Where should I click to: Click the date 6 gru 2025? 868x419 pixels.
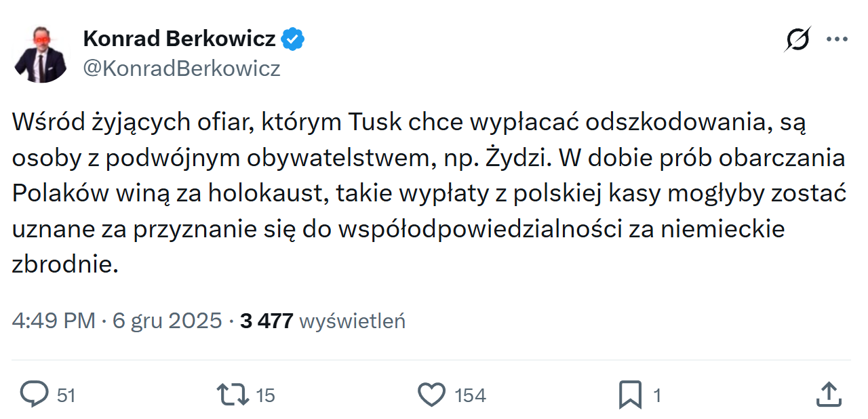[x=167, y=320]
